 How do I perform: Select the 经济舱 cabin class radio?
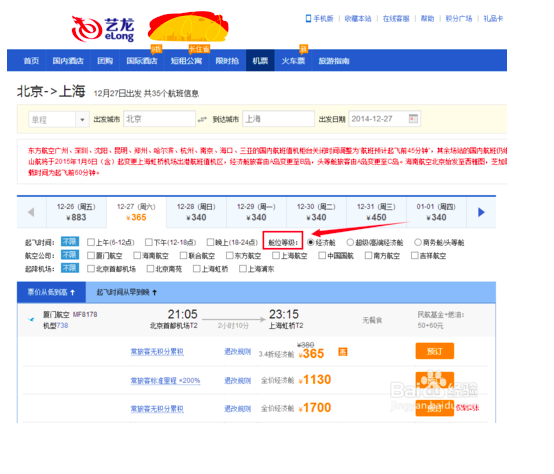pyautogui.click(x=311, y=242)
